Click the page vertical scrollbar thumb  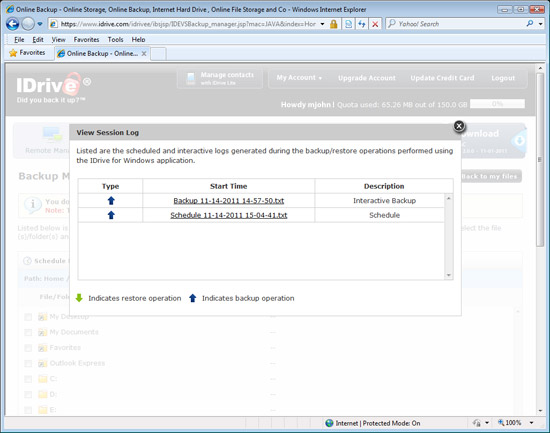pos(540,159)
